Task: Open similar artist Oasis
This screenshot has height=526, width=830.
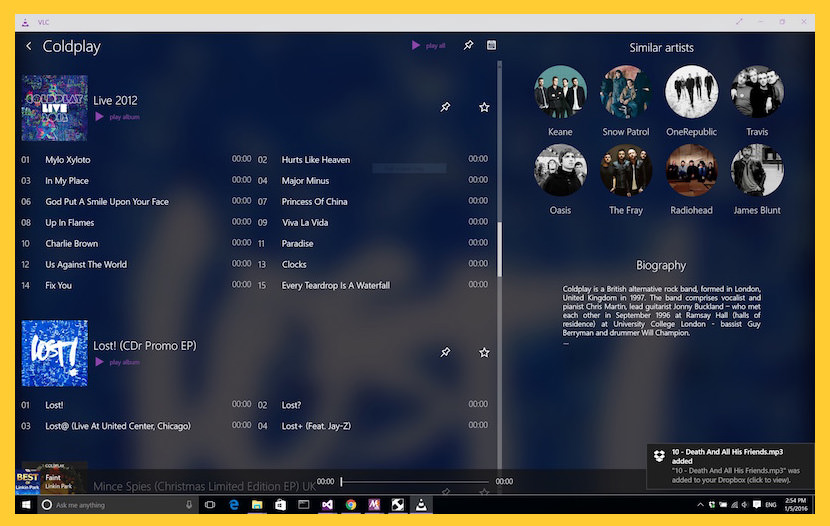Action: (x=560, y=170)
